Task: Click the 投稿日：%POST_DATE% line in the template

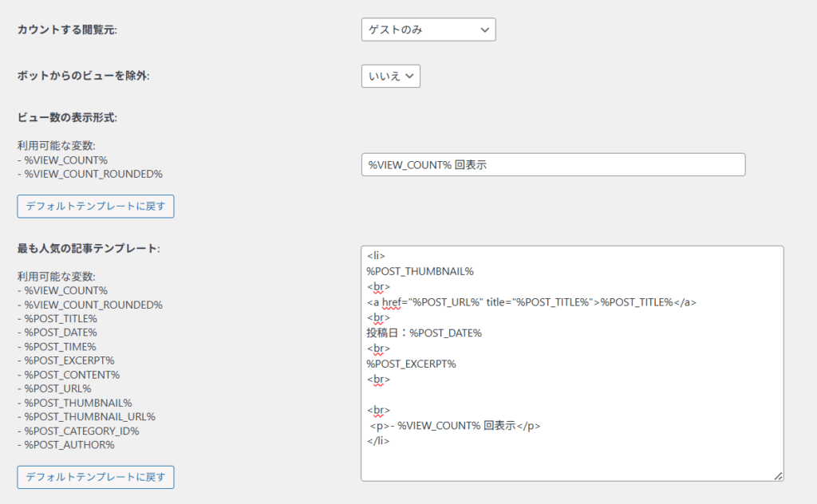Action: pyautogui.click(x=424, y=333)
